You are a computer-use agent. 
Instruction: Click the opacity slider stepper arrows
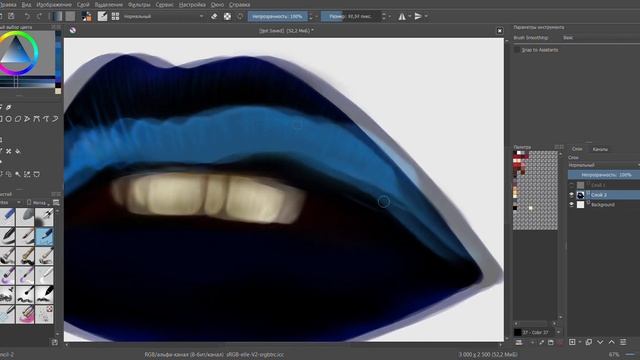(x=311, y=16)
